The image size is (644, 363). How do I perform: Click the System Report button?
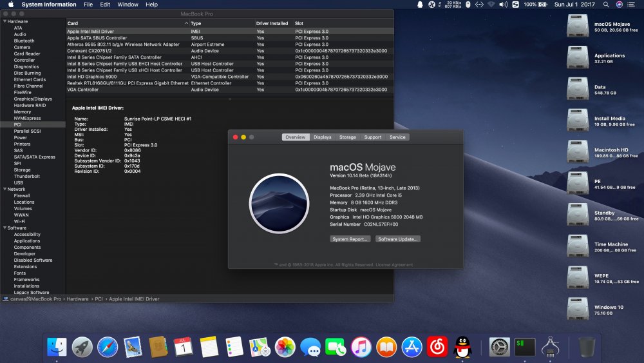point(350,239)
